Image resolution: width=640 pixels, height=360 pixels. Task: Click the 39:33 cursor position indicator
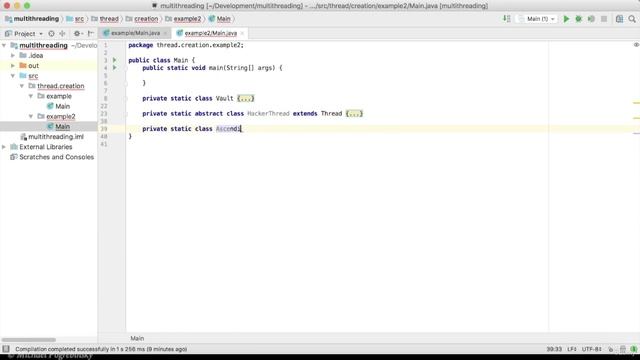pyautogui.click(x=554, y=349)
